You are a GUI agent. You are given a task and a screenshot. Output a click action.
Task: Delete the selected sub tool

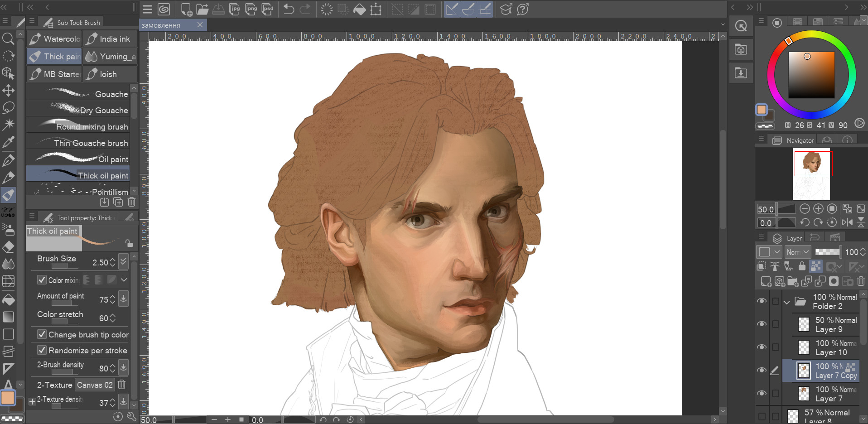click(x=131, y=202)
